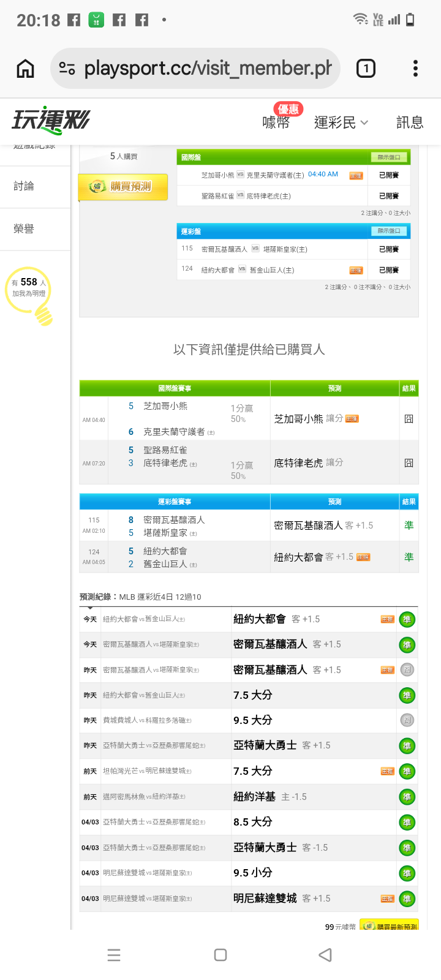
Task: Open the 噱幣 menu item
Action: click(276, 122)
